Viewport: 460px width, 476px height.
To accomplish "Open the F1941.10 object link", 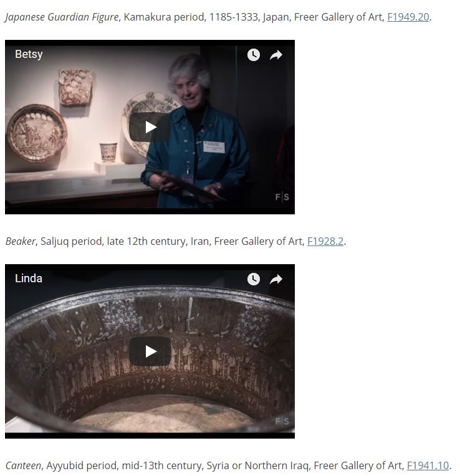I will (x=428, y=465).
